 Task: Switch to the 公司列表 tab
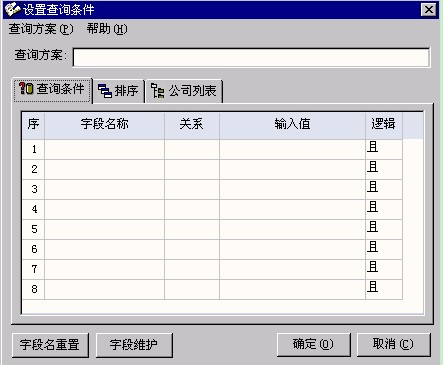pyautogui.click(x=184, y=91)
